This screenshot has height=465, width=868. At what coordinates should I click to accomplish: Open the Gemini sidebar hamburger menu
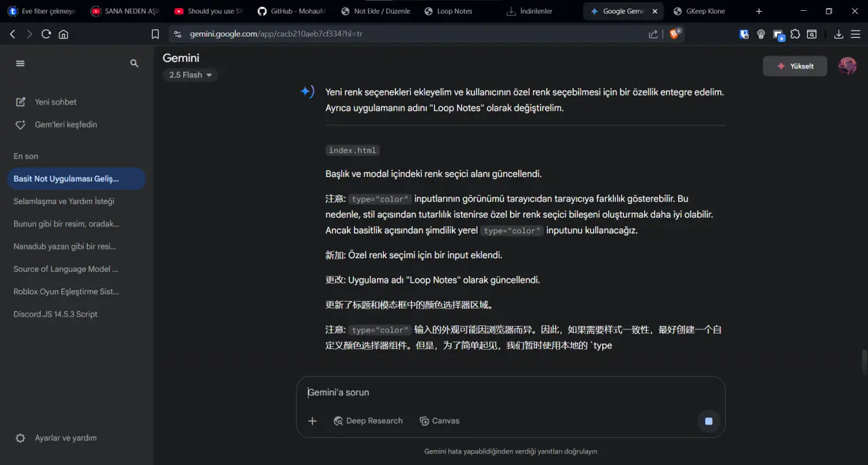(20, 63)
